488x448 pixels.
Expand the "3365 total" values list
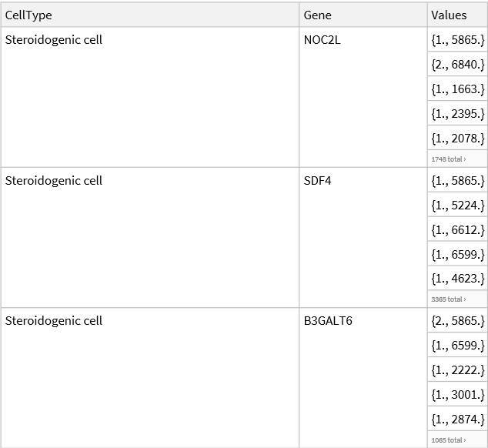[x=449, y=299]
